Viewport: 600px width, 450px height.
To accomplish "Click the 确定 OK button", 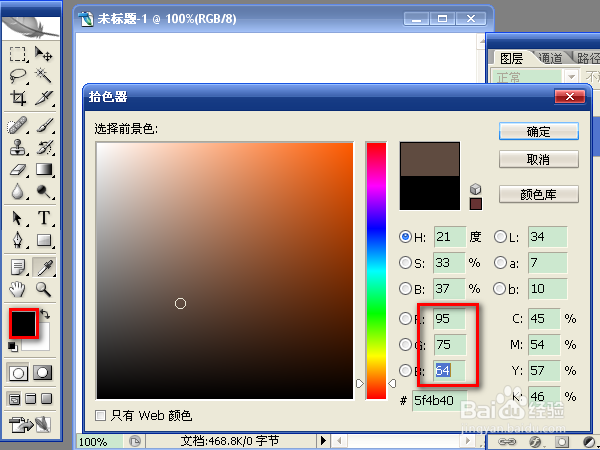I will [x=539, y=132].
